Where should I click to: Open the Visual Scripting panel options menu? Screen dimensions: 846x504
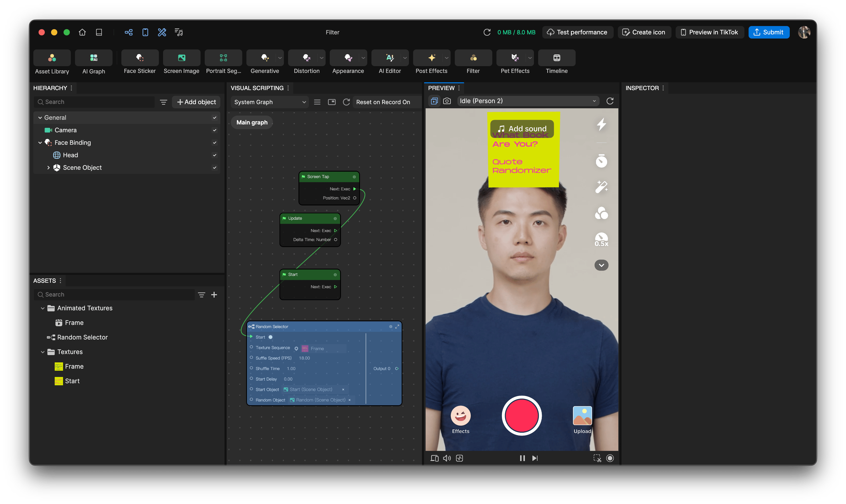coord(288,88)
